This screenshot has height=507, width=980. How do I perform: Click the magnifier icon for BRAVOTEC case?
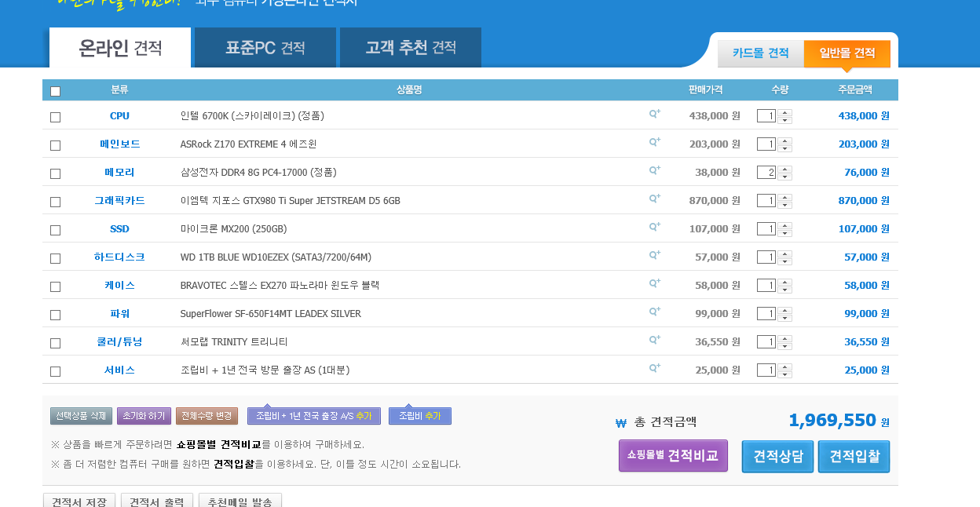pyautogui.click(x=654, y=284)
